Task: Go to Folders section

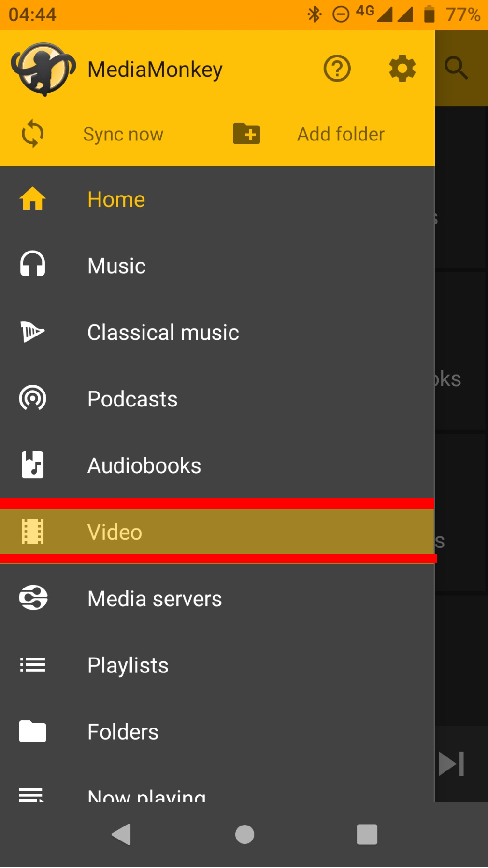Action: click(x=123, y=732)
